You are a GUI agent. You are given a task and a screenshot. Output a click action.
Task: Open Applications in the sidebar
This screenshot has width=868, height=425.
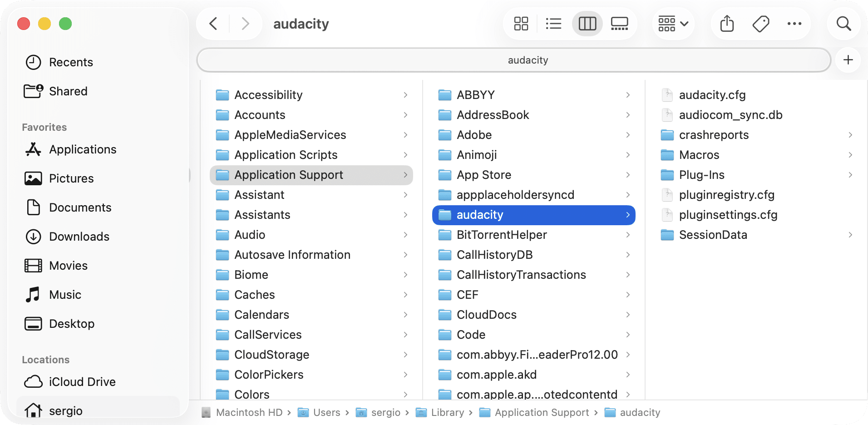(83, 149)
